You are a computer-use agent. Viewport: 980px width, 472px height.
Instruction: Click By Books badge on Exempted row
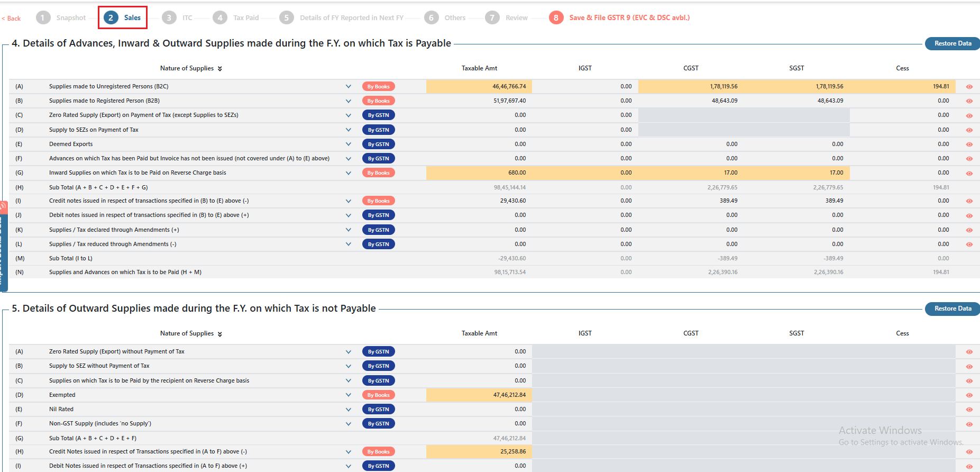pos(378,395)
